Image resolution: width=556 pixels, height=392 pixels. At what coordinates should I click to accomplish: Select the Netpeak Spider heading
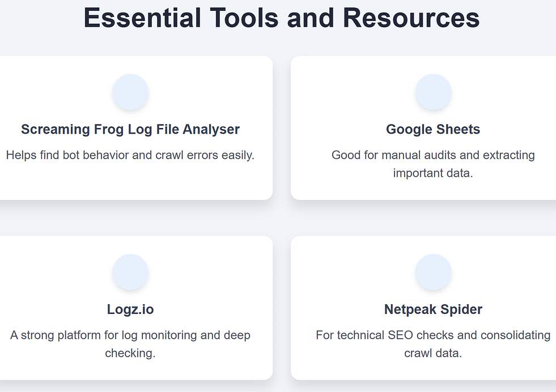[x=433, y=310]
